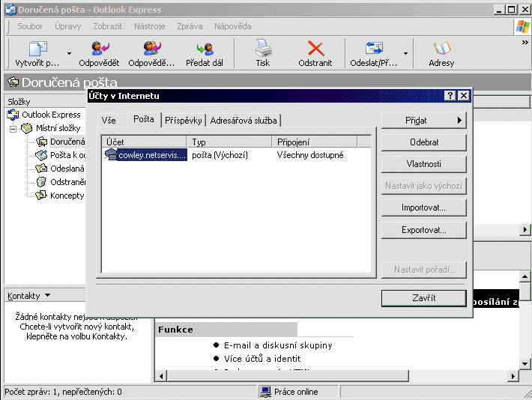Click the Odpovědět reply icon
The height and width of the screenshot is (400, 532).
tap(99, 49)
